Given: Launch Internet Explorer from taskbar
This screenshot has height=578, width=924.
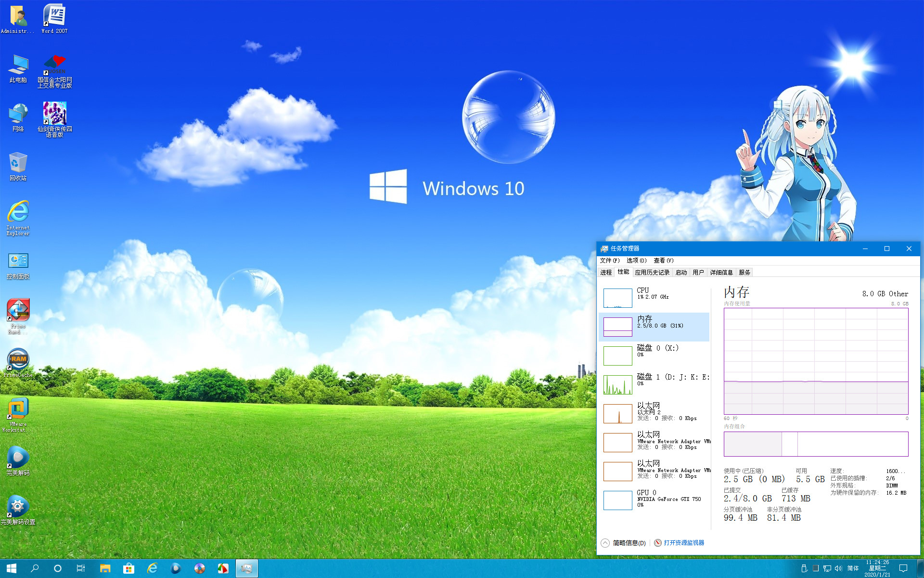Looking at the screenshot, I should [x=152, y=568].
